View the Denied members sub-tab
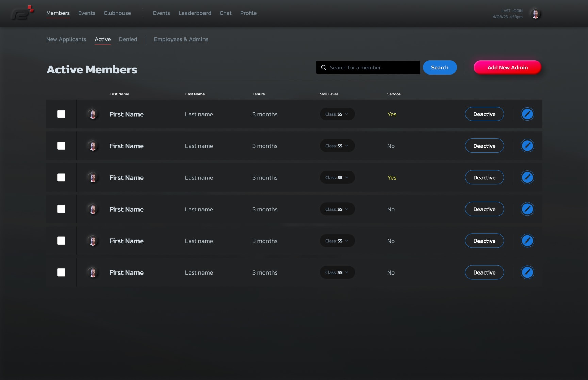This screenshot has height=380, width=588. pos(128,39)
